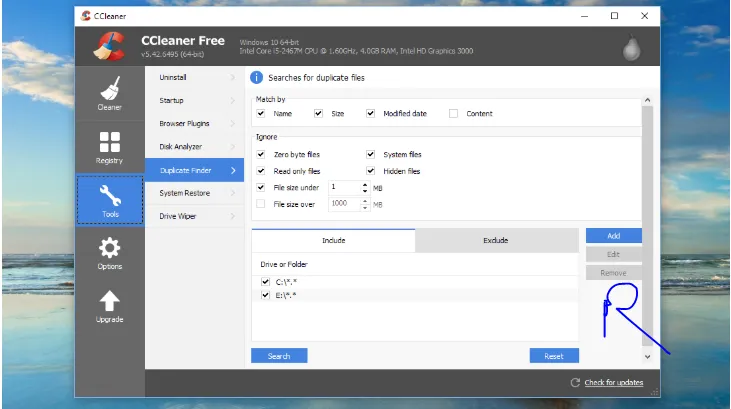Click the Remove button
This screenshot has width=731, height=409.
pos(614,273)
